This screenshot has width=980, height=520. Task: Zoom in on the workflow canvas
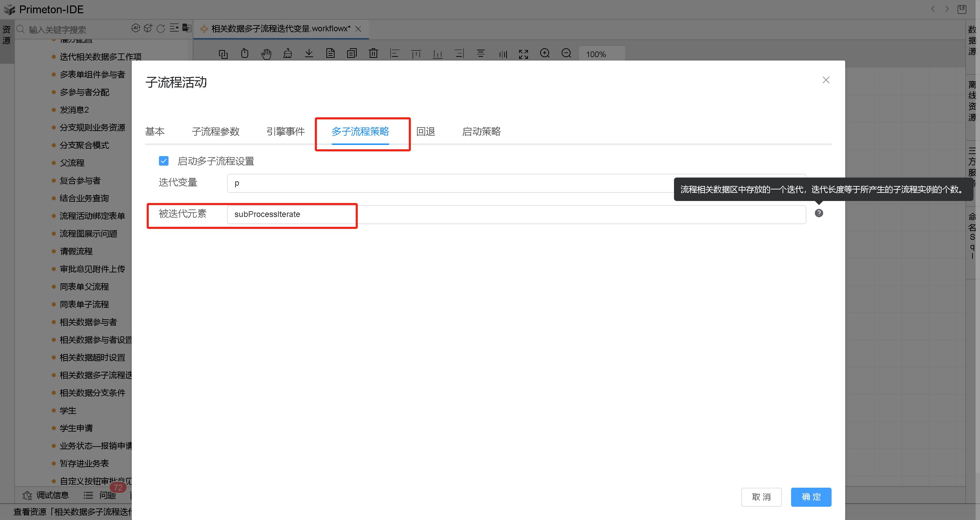tap(545, 54)
